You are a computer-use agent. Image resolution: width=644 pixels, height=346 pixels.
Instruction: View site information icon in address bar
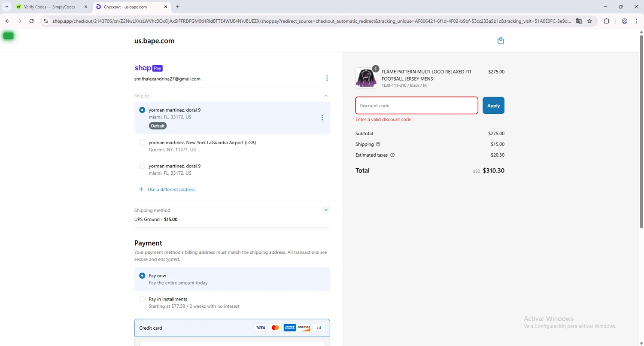coord(46,21)
